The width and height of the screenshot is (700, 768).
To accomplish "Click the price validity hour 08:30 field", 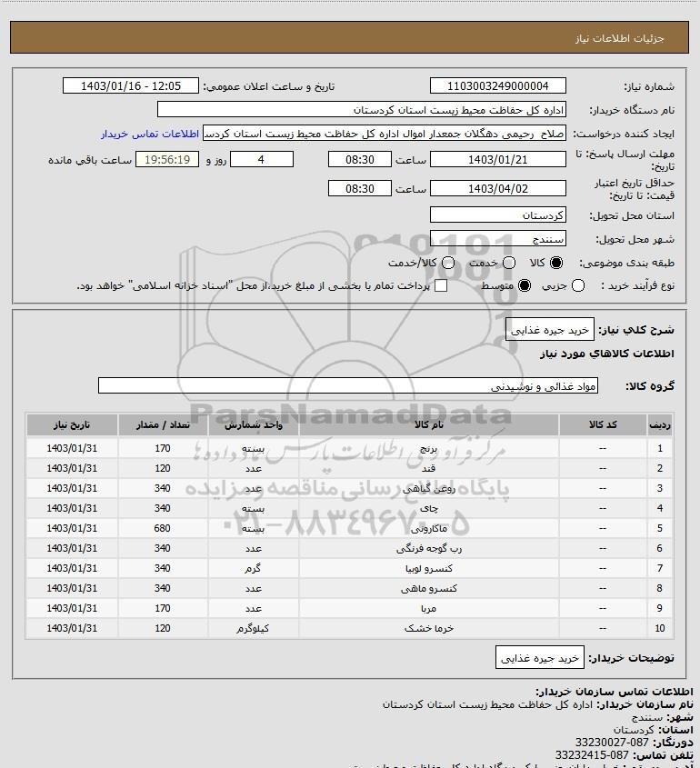I will tap(360, 188).
